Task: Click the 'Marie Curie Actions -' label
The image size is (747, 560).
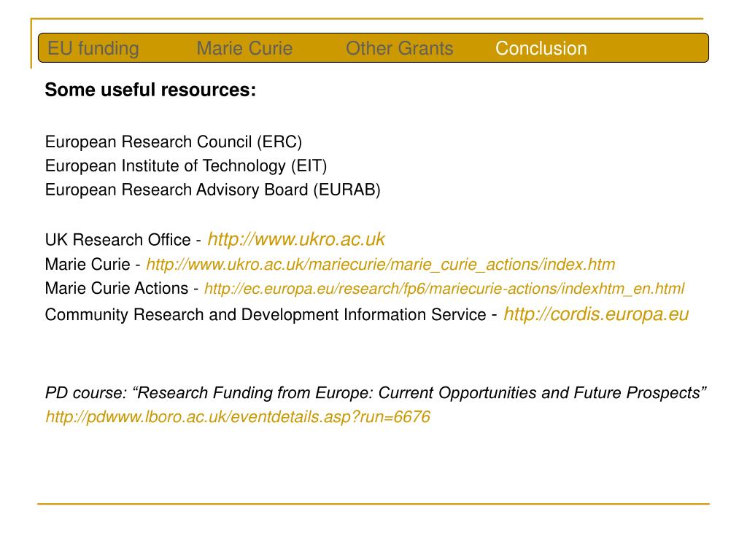Action: click(x=122, y=289)
